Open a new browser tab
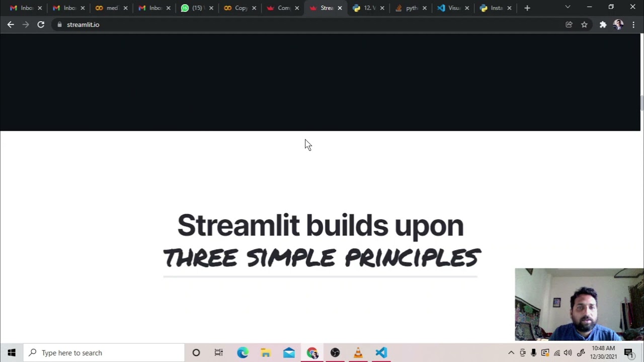 tap(527, 8)
